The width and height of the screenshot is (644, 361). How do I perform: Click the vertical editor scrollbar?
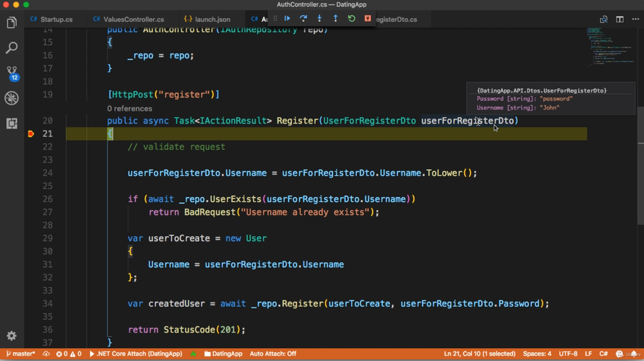(x=640, y=165)
